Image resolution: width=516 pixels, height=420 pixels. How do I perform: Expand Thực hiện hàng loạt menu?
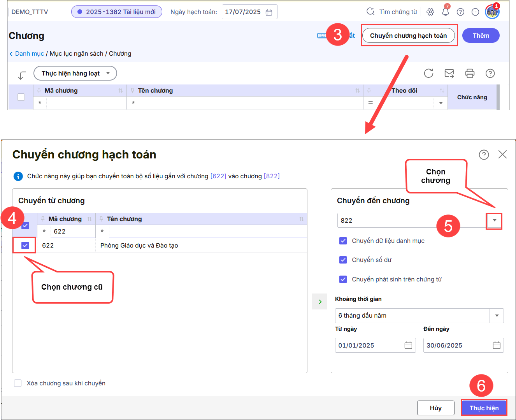tap(75, 73)
